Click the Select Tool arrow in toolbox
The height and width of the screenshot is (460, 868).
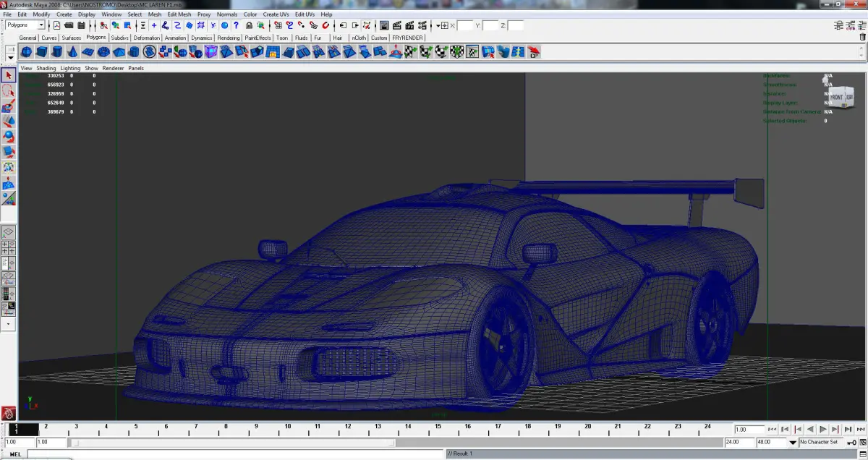click(9, 75)
